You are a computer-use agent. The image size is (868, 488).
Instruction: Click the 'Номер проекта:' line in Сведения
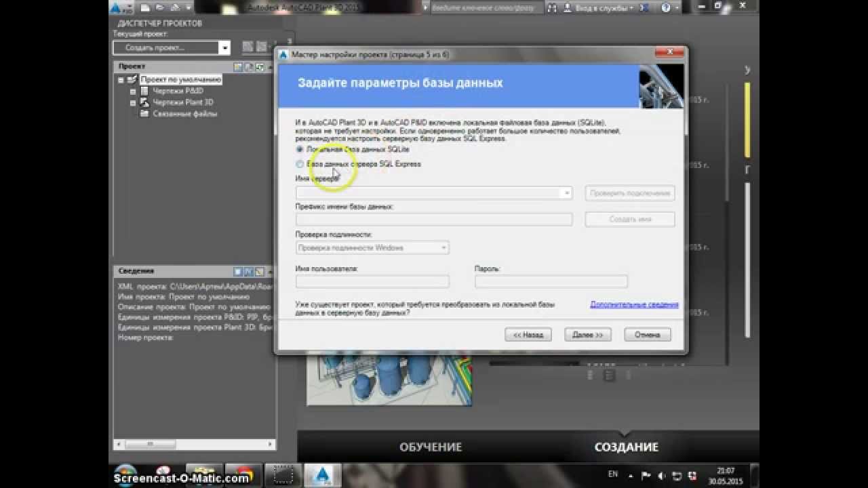(x=146, y=338)
